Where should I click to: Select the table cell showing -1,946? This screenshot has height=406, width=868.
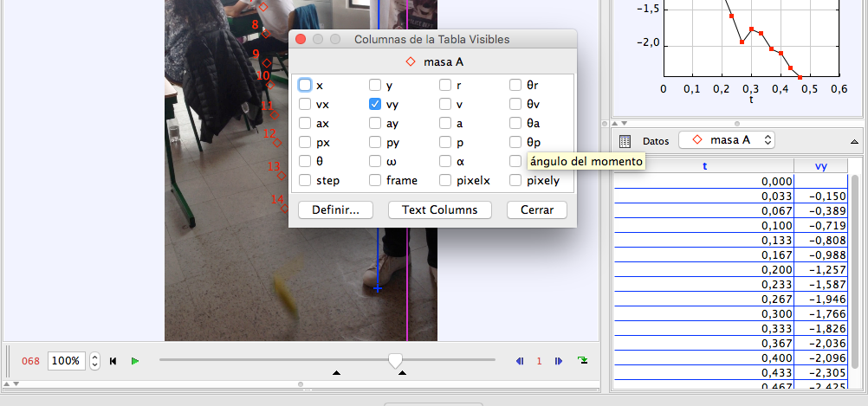(x=821, y=300)
